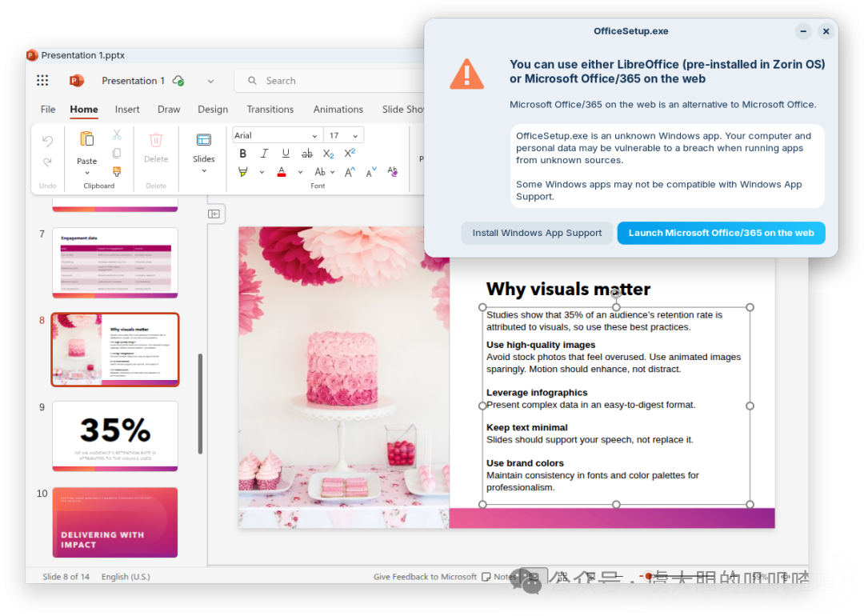
Task: Collapse the slide thumbnail pane
Action: coord(214,214)
